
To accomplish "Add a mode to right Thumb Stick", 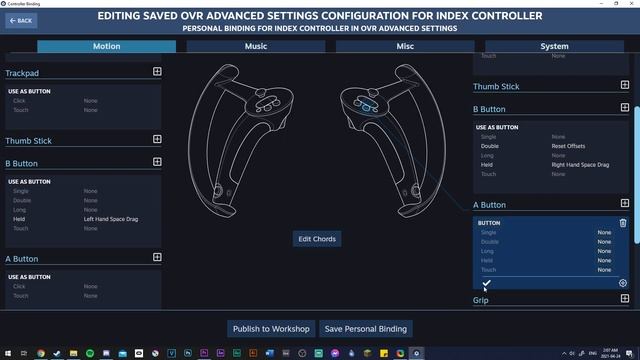I will tap(625, 85).
